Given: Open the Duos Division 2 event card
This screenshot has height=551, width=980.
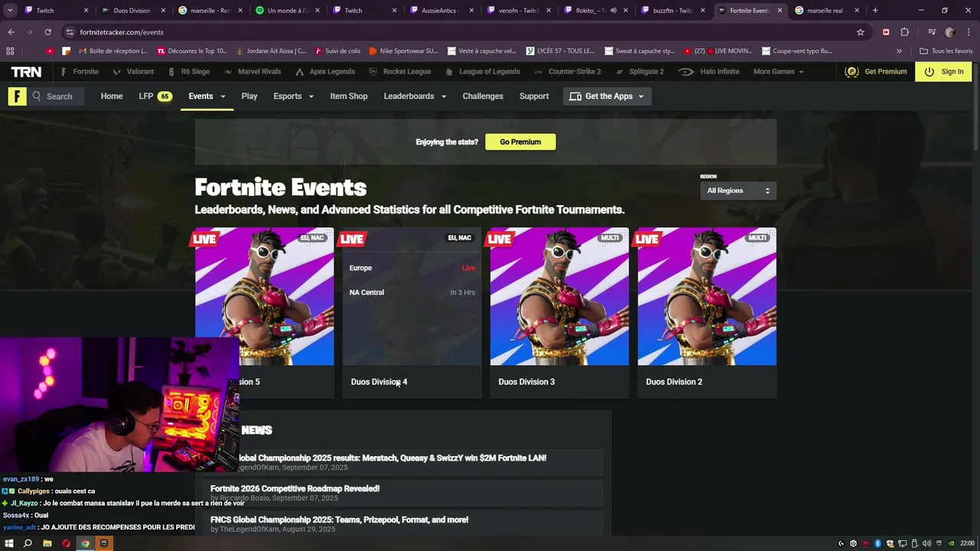Looking at the screenshot, I should (x=707, y=313).
